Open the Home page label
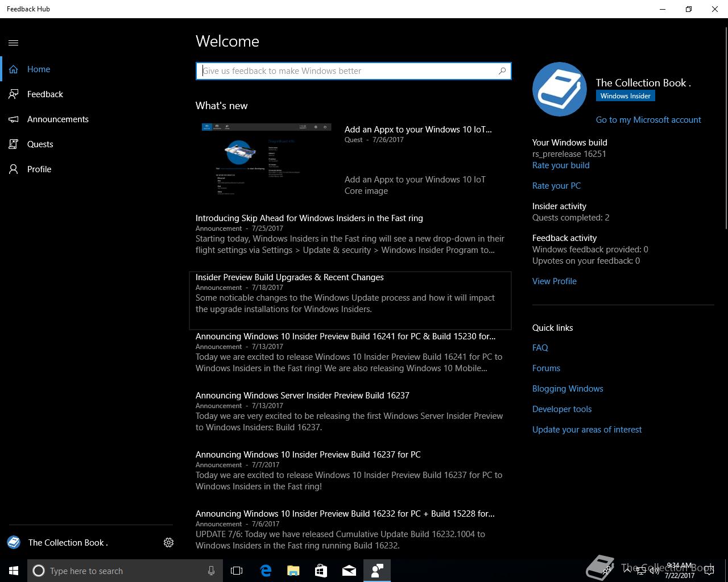 39,69
